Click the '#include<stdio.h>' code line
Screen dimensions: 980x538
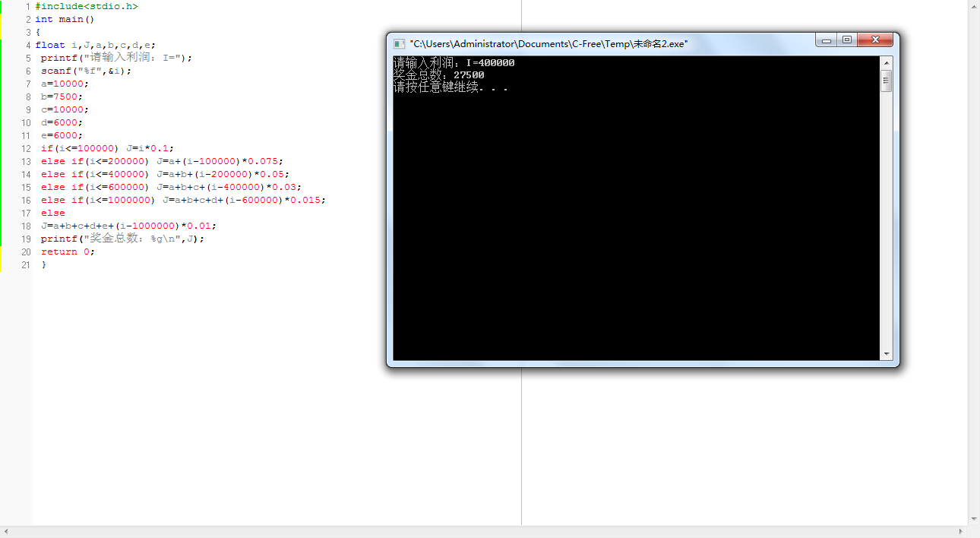coord(87,6)
